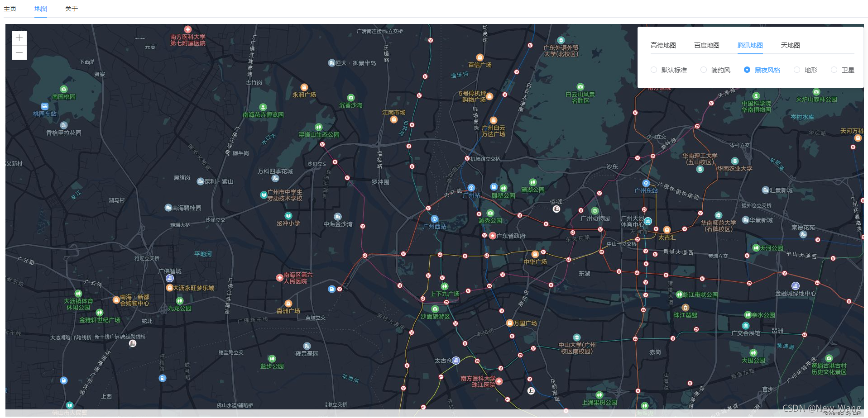Zoom out the map with minus button

coord(19,52)
